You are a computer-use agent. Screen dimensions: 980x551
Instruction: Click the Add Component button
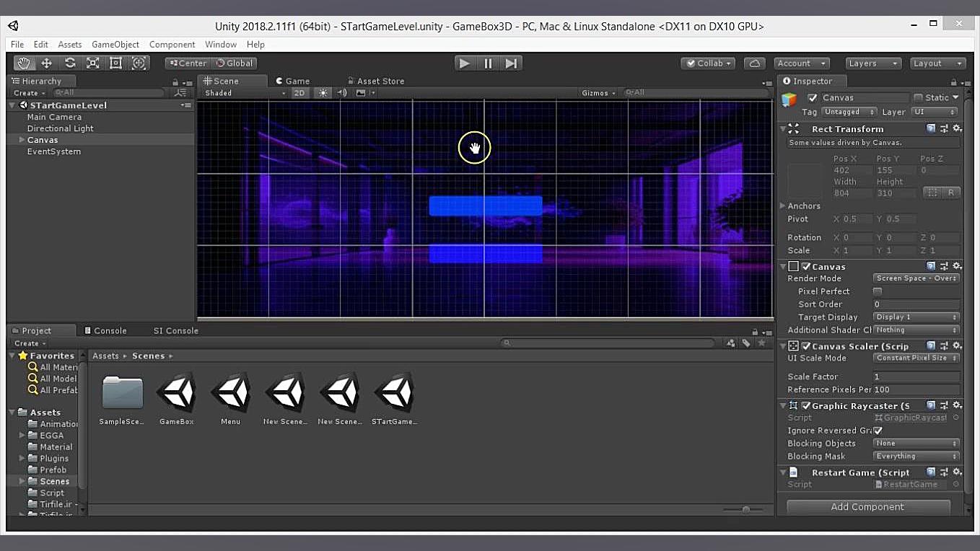pos(867,507)
